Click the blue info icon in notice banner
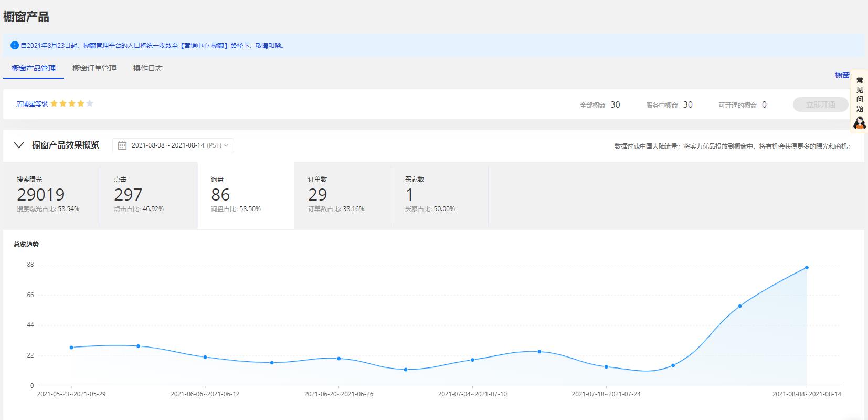The image size is (868, 420). [x=15, y=46]
